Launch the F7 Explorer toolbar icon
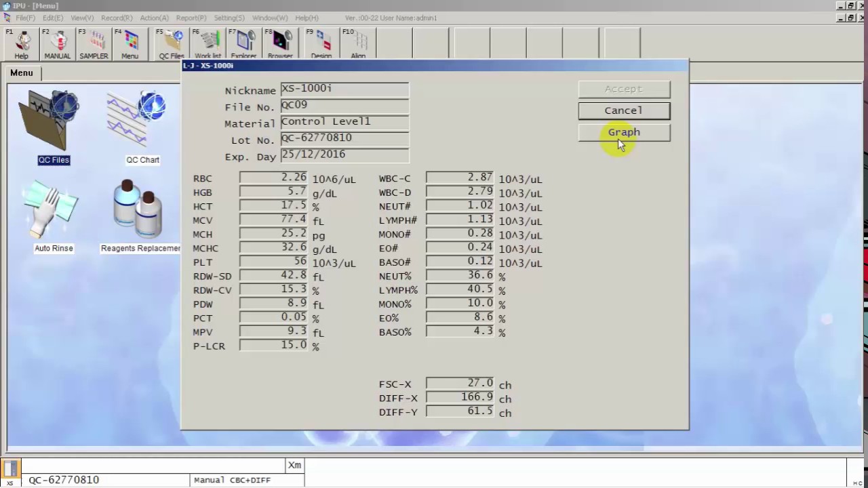The image size is (868, 488). (243, 44)
